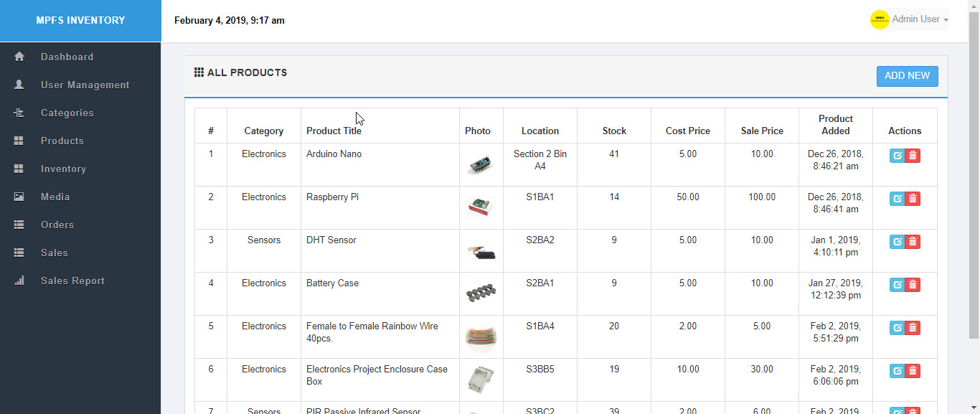This screenshot has width=980, height=414.
Task: Expand the Products sidebar section
Action: pyautogui.click(x=62, y=141)
